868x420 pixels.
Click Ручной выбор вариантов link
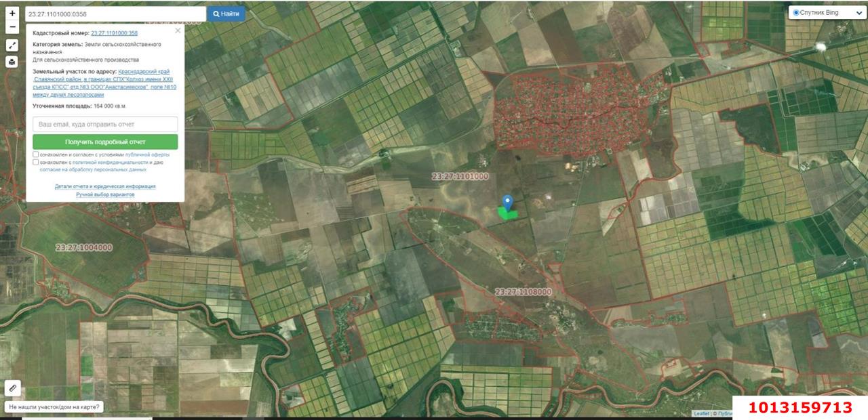(105, 194)
